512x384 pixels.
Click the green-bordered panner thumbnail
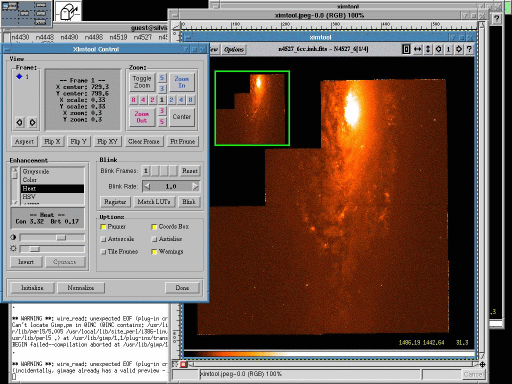[x=252, y=108]
